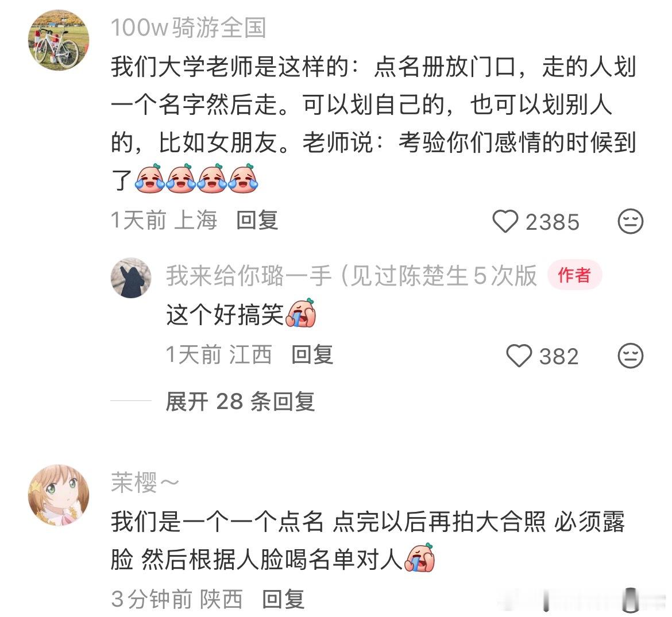This screenshot has width=672, height=617.
Task: Like the author's reply with 382 likes
Action: click(519, 356)
